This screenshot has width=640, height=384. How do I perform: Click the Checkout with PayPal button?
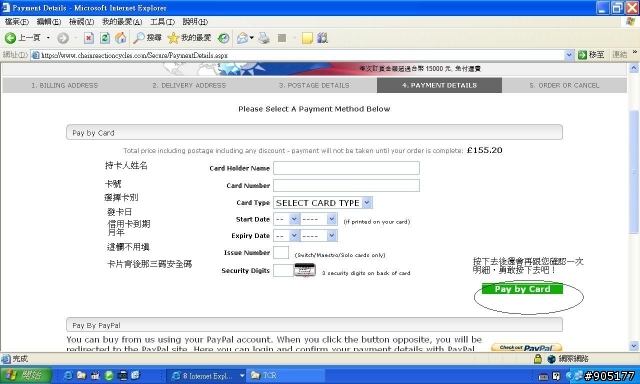[x=526, y=347]
